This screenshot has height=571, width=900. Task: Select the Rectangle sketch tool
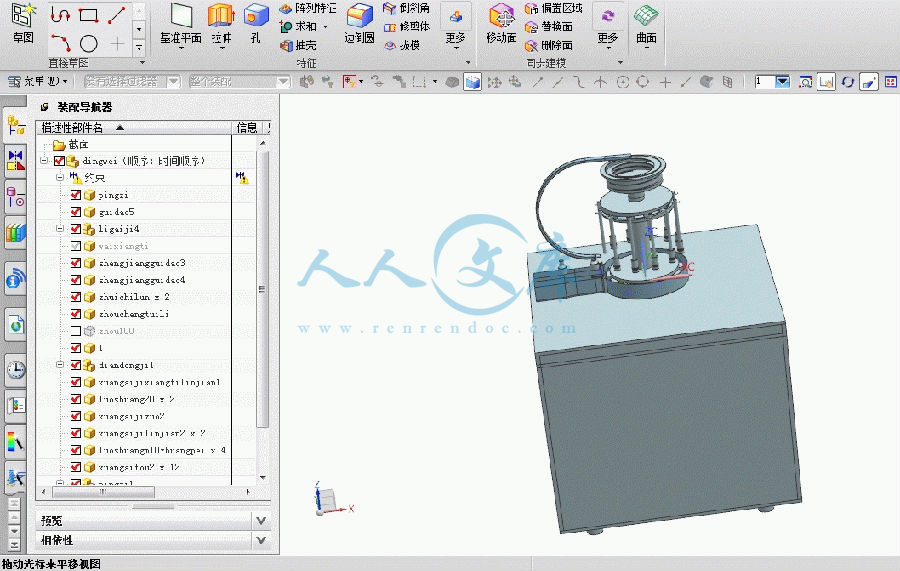(x=88, y=14)
